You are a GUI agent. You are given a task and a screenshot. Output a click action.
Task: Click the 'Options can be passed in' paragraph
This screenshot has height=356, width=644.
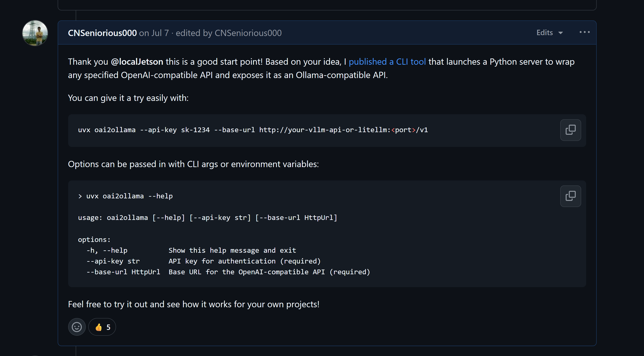(x=193, y=164)
